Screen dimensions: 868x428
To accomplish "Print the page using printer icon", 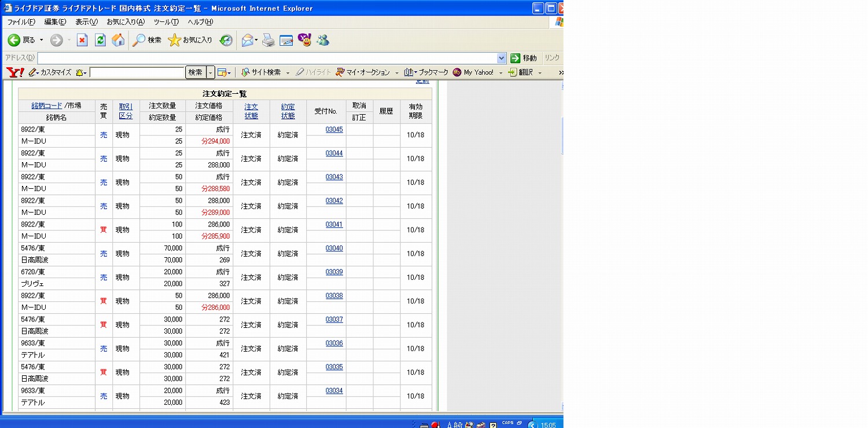I will point(269,40).
